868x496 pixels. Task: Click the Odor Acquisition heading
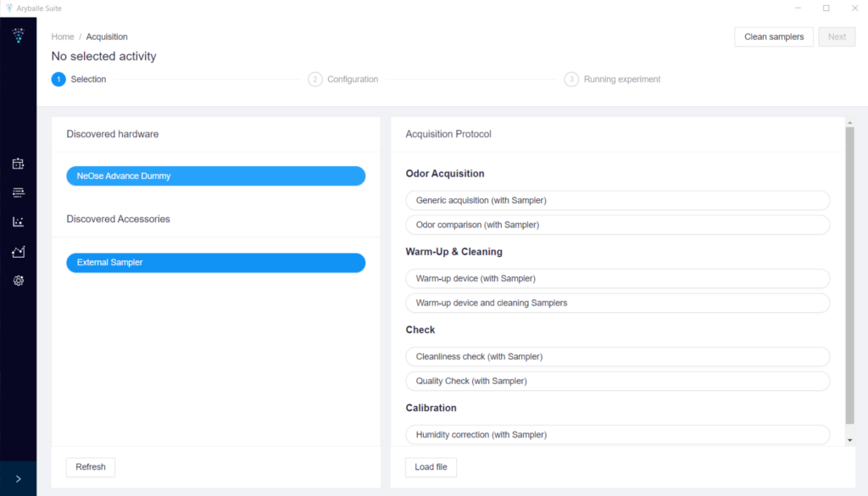(445, 174)
